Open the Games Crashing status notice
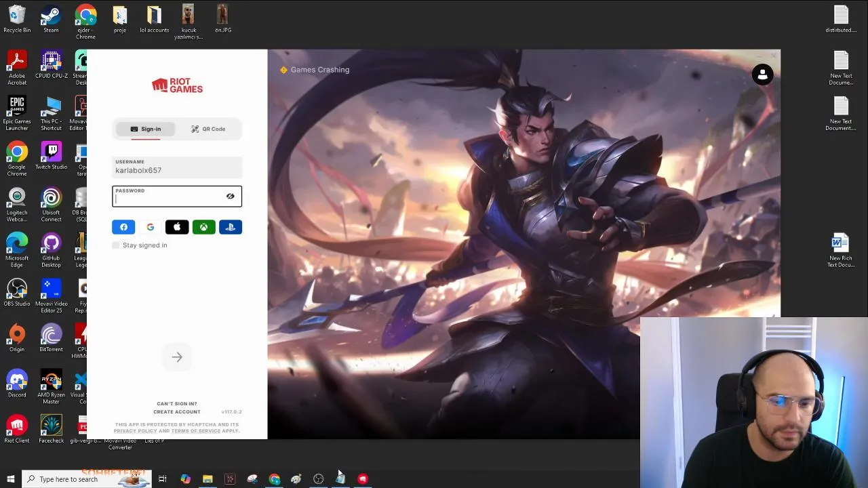 [315, 70]
